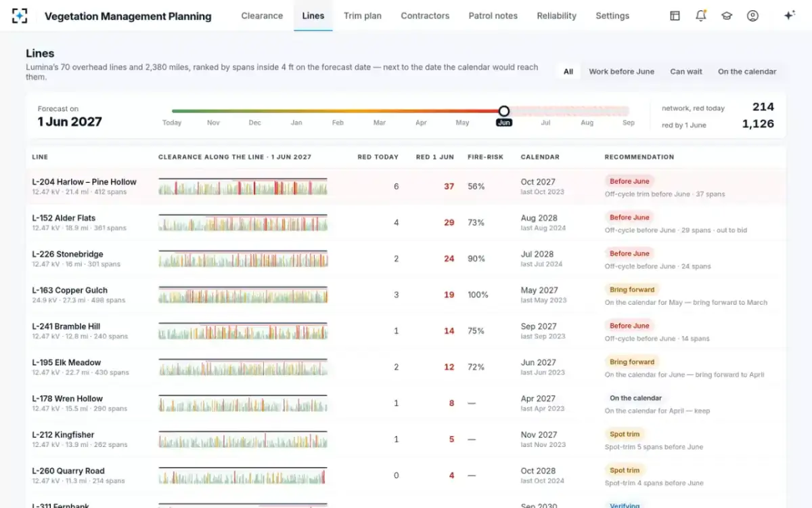Switch to the Reliability tab
This screenshot has width=812, height=508.
point(557,16)
